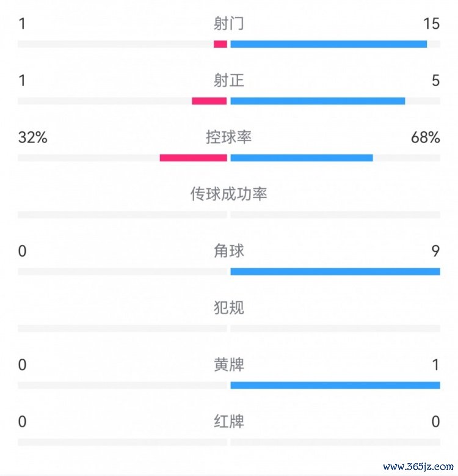
Task: Click the pink 射门 bar segment
Action: click(x=220, y=44)
